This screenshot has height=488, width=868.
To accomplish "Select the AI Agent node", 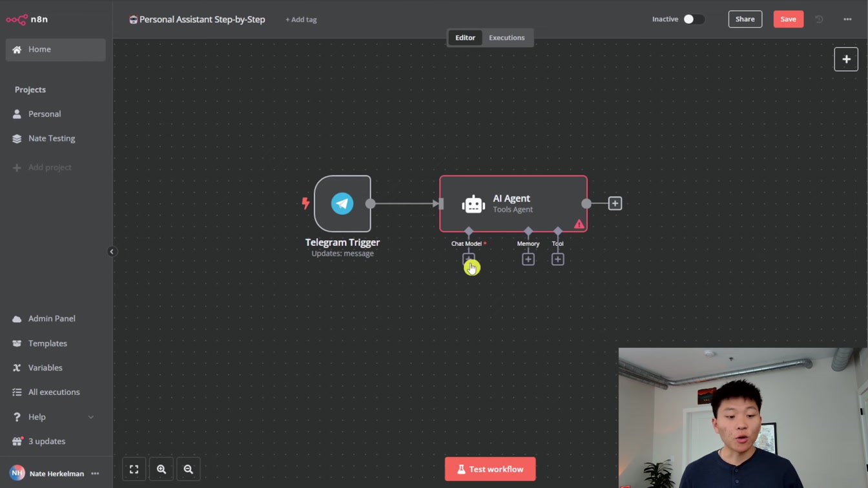I will pos(513,203).
